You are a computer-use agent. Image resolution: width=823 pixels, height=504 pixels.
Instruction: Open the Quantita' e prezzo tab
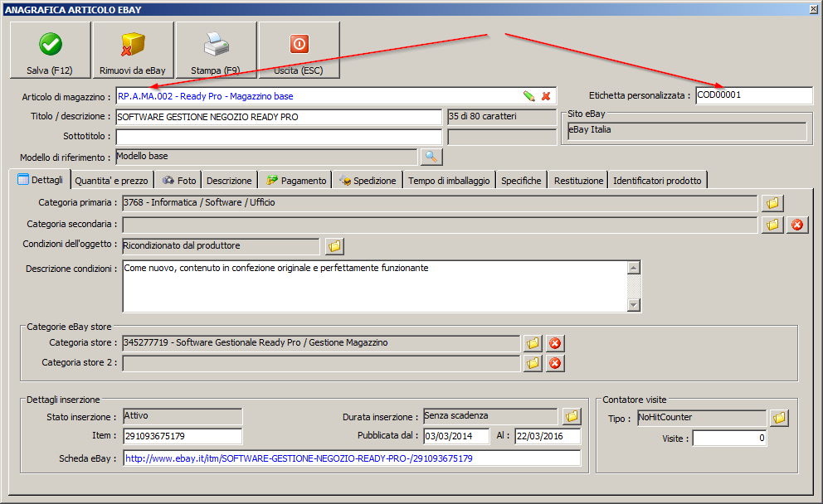pyautogui.click(x=112, y=181)
